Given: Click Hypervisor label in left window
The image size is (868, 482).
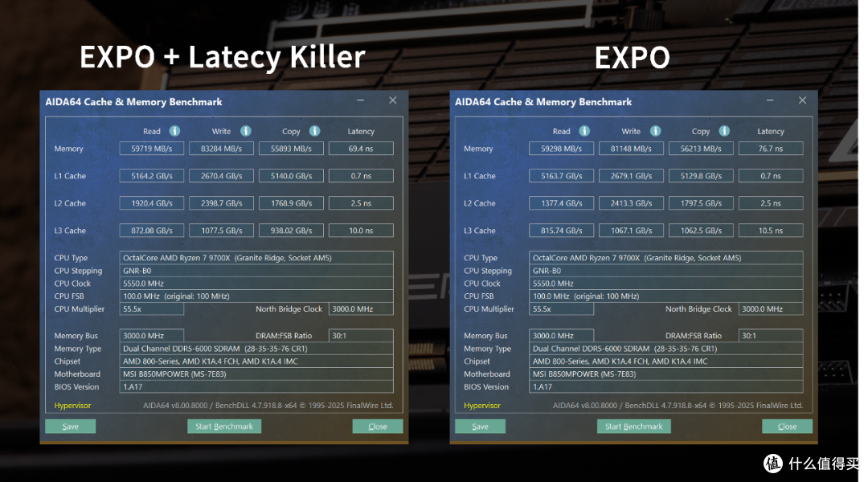Looking at the screenshot, I should [72, 405].
